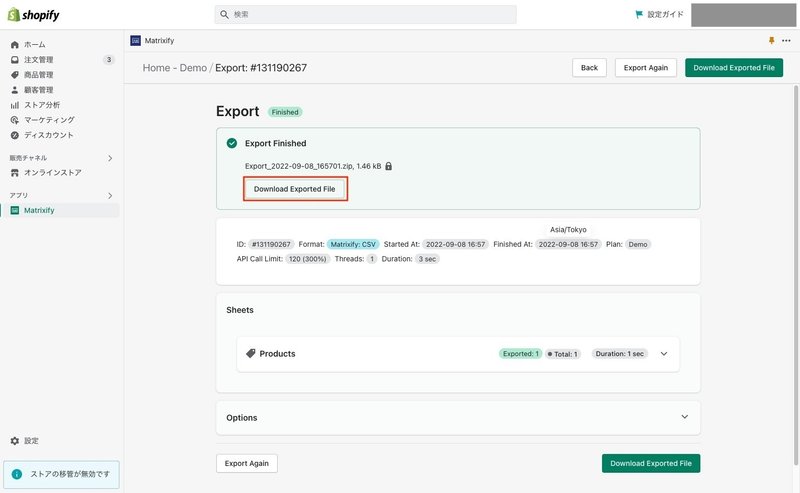Expand the 販売チャネル section chevron
Image resolution: width=800 pixels, height=493 pixels.
click(x=110, y=158)
